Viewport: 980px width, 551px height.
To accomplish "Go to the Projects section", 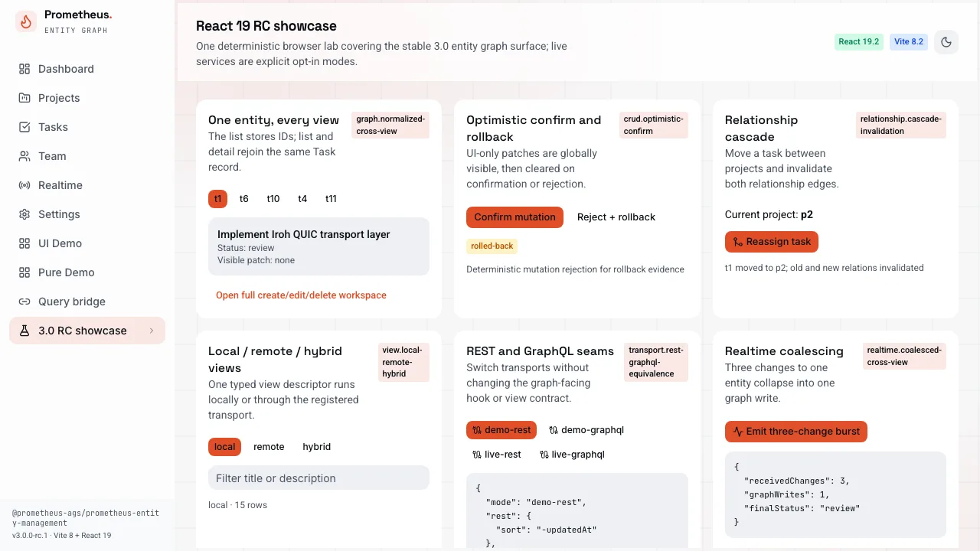I will [87, 98].
